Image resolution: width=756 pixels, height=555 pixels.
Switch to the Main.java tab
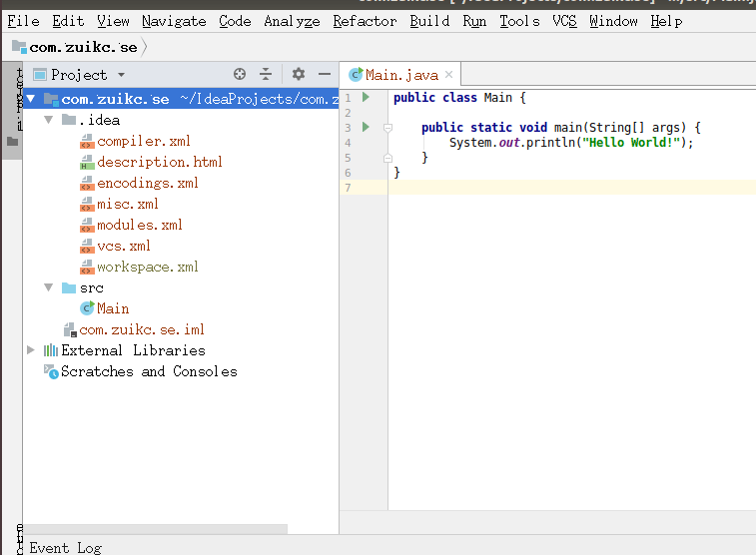pos(401,75)
